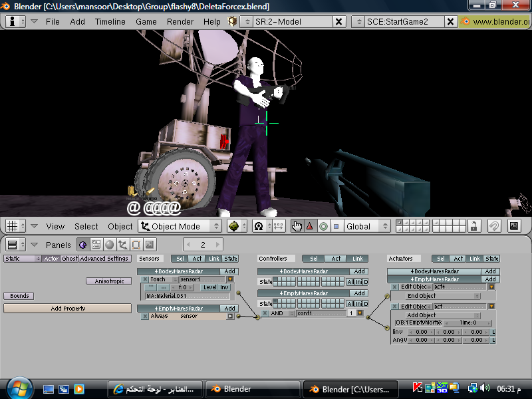Viewport: 532px width, 399px height.
Task: Select the translate manipulator triangle icon
Action: pos(310,226)
